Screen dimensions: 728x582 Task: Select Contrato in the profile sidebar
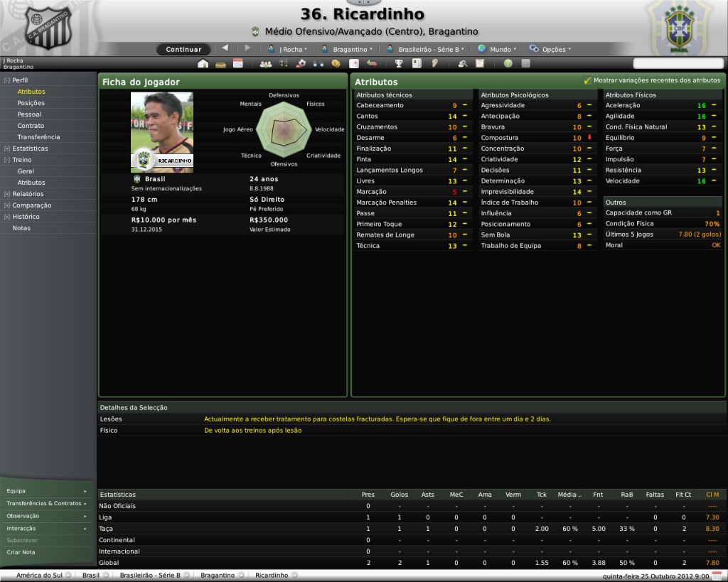pyautogui.click(x=31, y=126)
